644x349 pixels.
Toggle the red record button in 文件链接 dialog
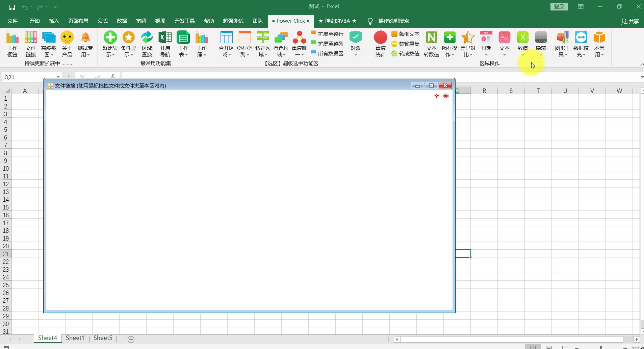[445, 96]
